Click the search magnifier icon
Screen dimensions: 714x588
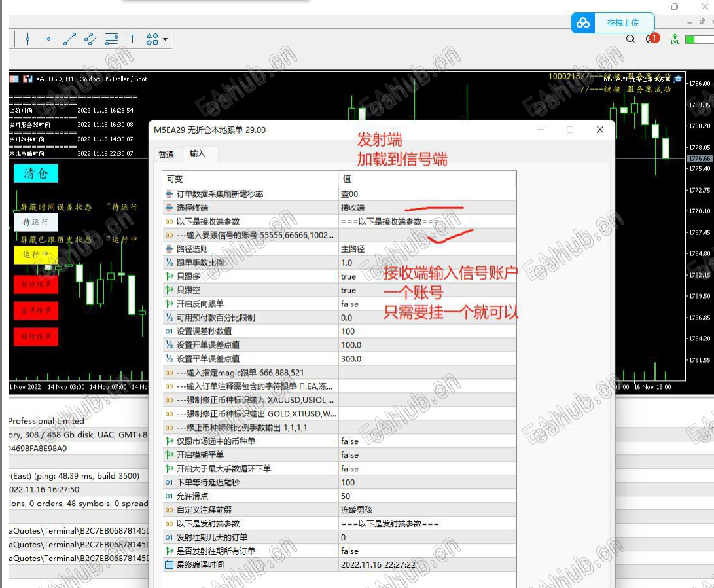coord(630,39)
